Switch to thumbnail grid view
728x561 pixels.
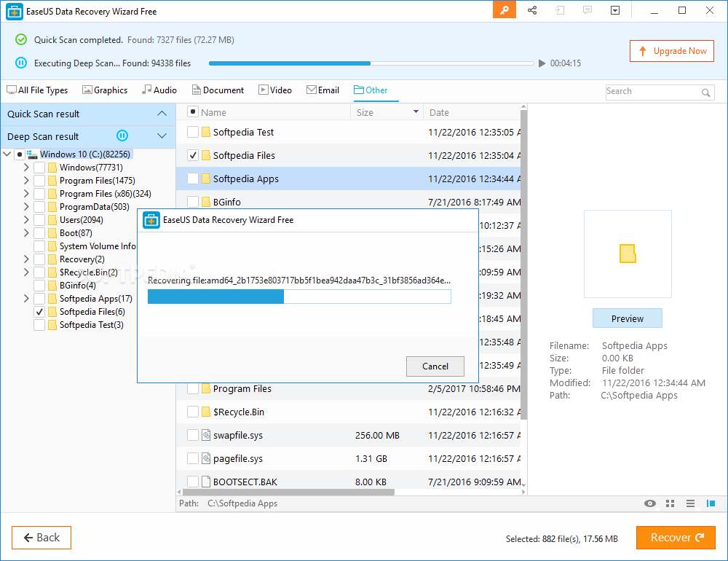click(670, 503)
